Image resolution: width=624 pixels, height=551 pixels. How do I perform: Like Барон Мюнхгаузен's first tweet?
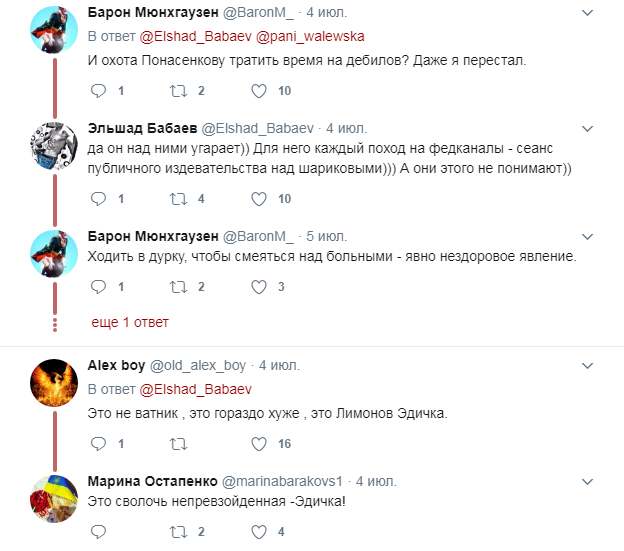[258, 91]
